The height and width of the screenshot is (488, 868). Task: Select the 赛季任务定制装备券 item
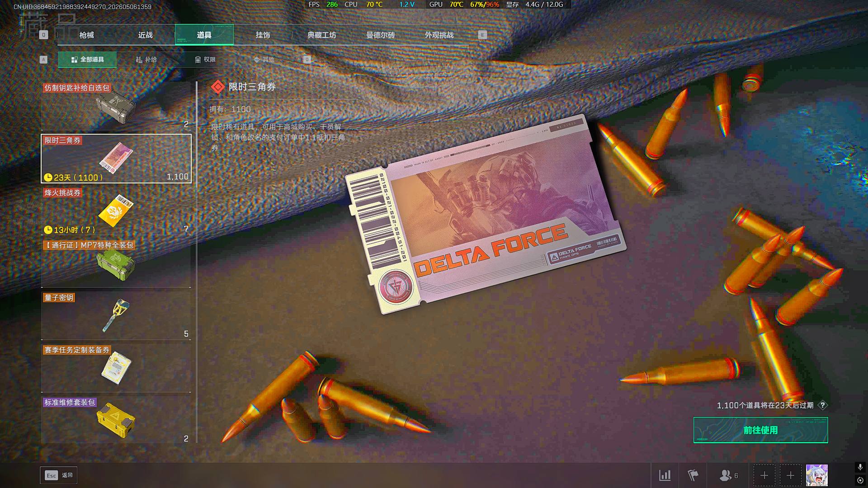pyautogui.click(x=116, y=368)
